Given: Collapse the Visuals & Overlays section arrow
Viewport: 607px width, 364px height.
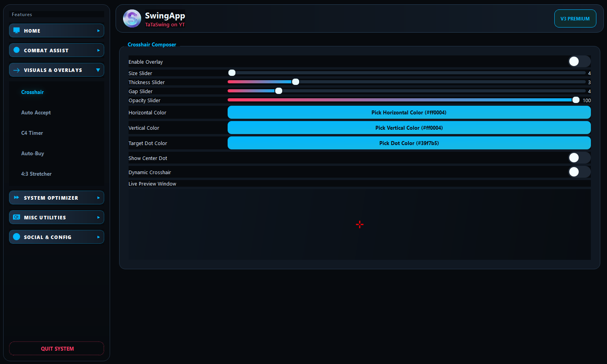Looking at the screenshot, I should [x=98, y=70].
